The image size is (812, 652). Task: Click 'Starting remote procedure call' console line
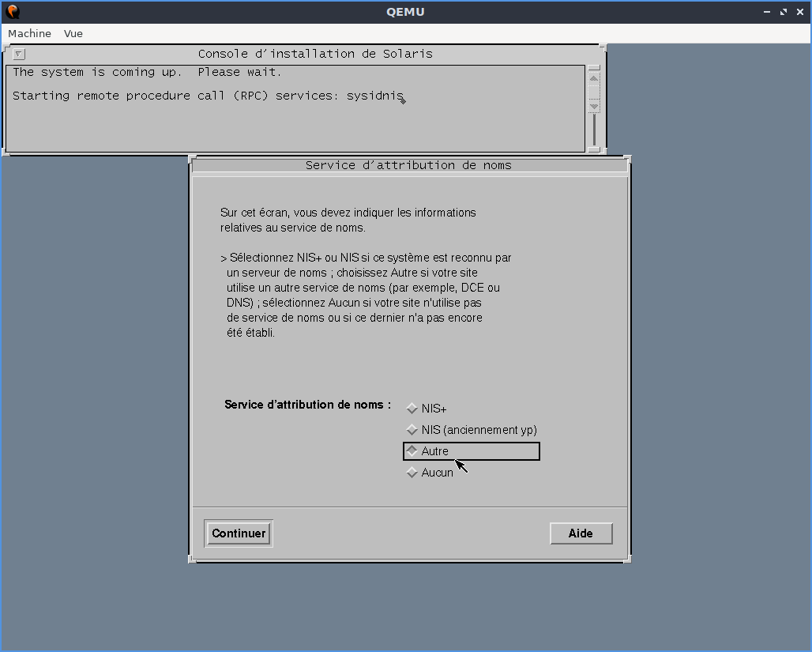[x=209, y=96]
